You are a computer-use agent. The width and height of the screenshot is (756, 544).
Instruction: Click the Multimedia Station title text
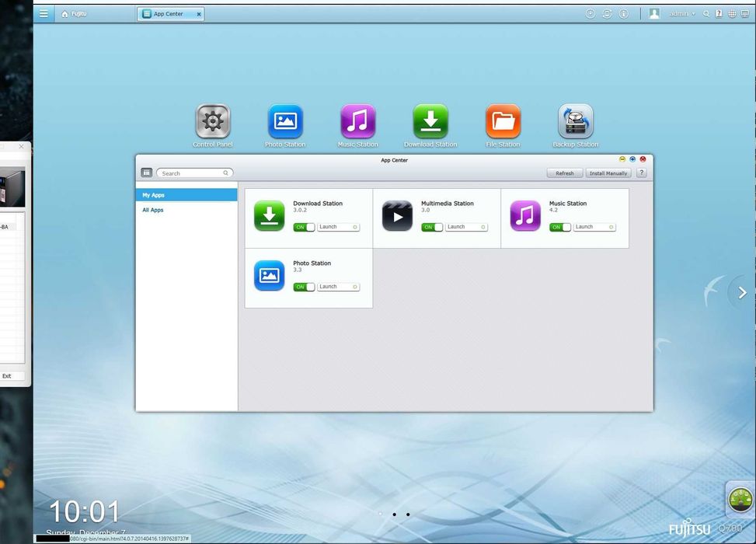tap(448, 204)
